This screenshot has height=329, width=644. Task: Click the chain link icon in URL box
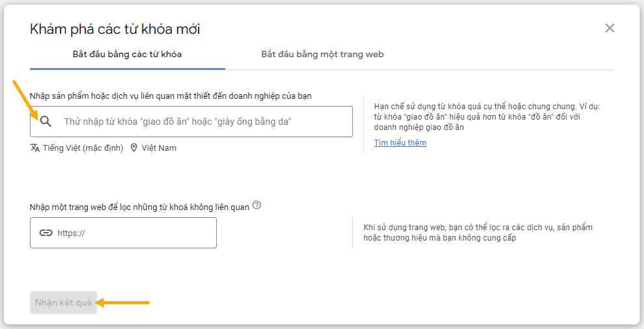(x=46, y=233)
